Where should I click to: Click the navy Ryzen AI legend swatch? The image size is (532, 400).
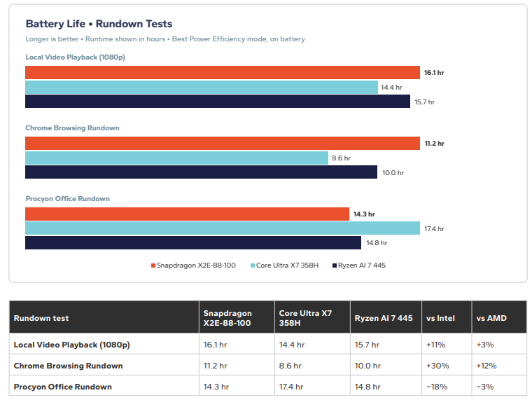334,265
